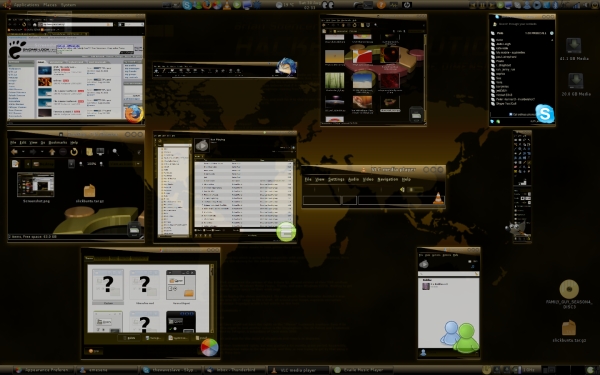Click the Skype icon in the top panel
600x375 pixels.
(x=187, y=5)
